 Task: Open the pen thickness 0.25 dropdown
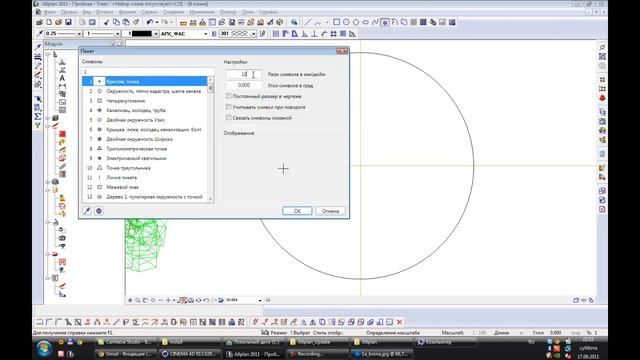pos(79,34)
